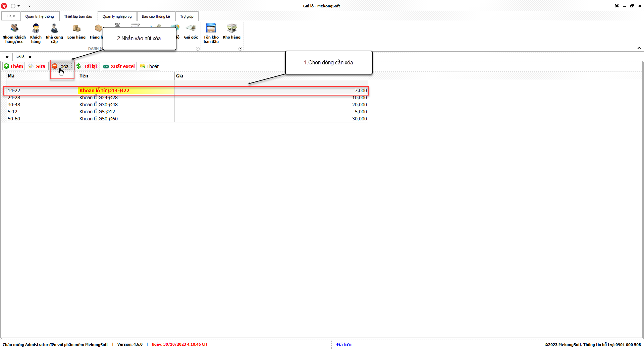Open the Tồn kho group dialog launcher
Image resolution: width=644 pixels, height=349 pixels.
click(x=240, y=49)
